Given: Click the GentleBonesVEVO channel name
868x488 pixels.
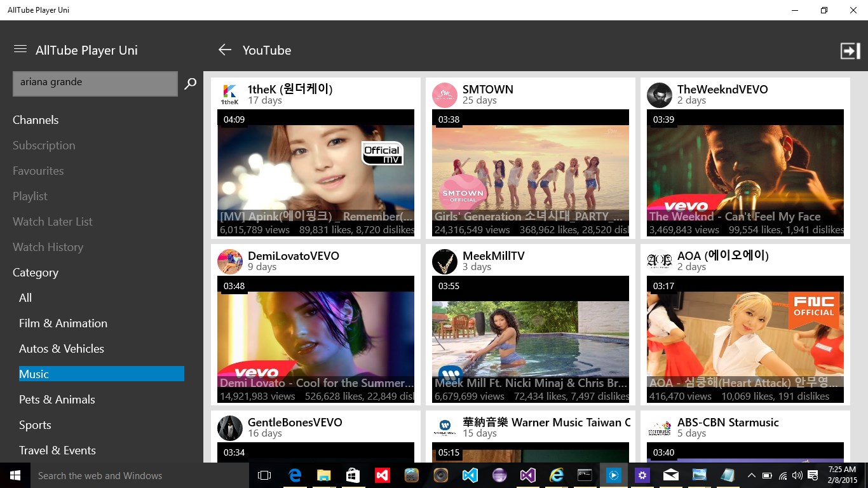Looking at the screenshot, I should click(295, 423).
